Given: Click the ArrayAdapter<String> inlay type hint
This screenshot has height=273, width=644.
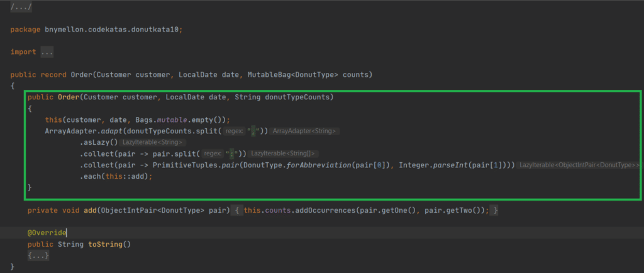Looking at the screenshot, I should click(304, 131).
